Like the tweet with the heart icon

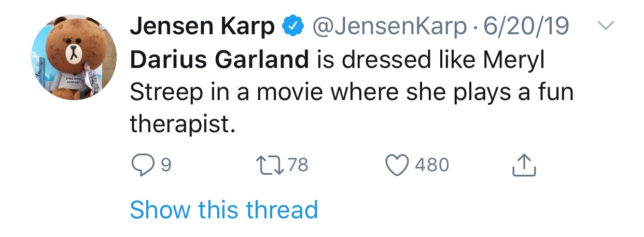point(397,165)
